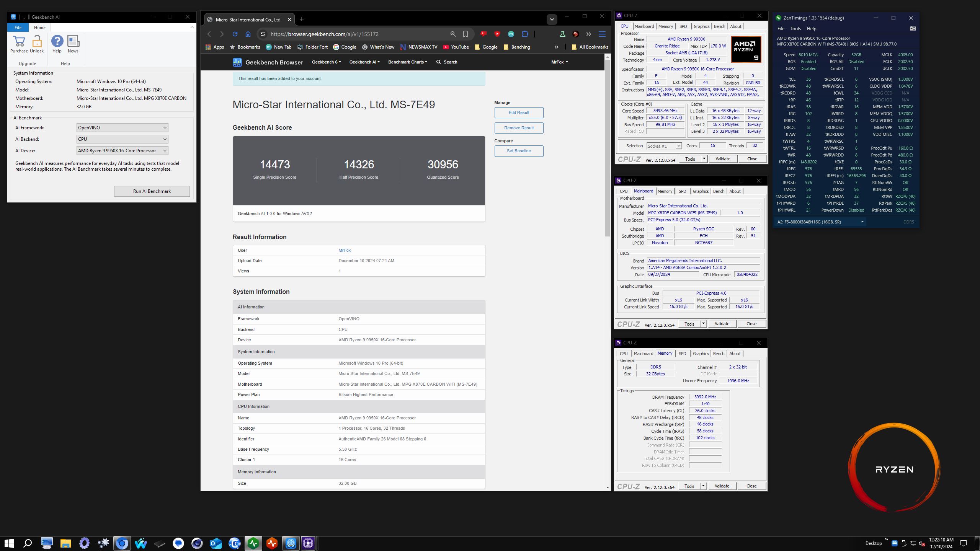The width and height of the screenshot is (980, 551).
Task: Click Set Baseline button
Action: click(x=519, y=151)
